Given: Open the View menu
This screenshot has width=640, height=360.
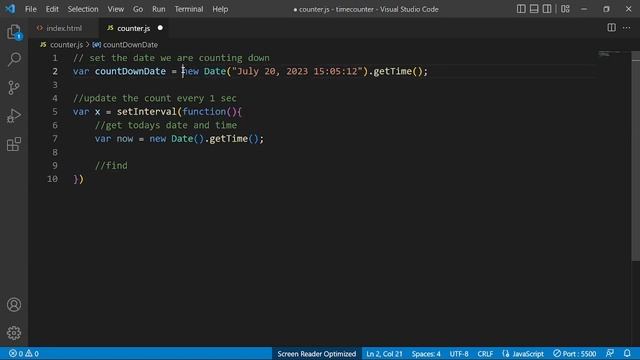Looking at the screenshot, I should (x=116, y=9).
